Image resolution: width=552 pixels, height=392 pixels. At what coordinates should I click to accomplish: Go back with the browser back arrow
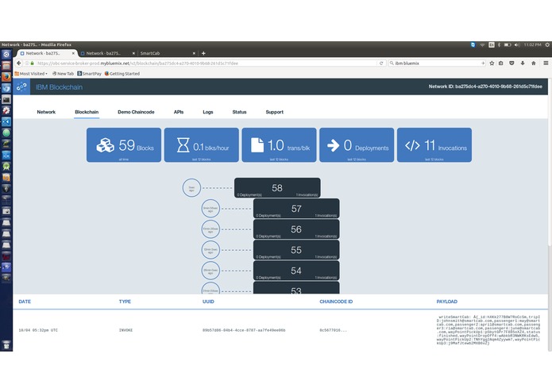[x=19, y=63]
